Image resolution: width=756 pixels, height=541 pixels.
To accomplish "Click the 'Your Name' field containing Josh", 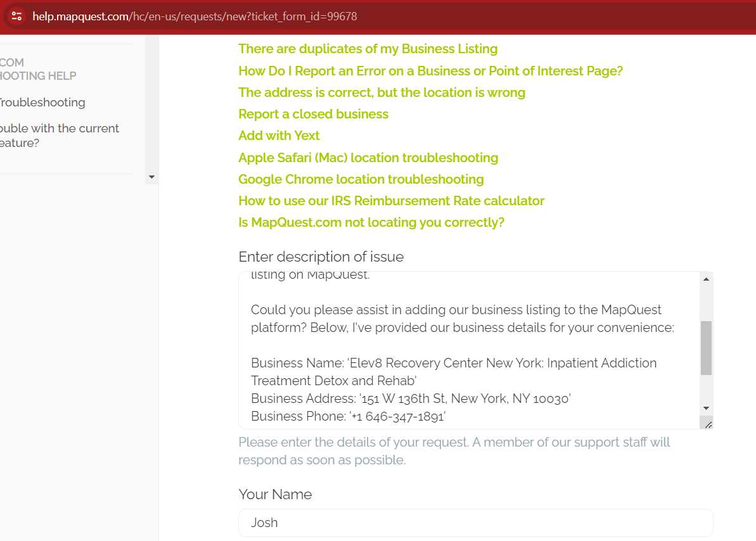I will click(x=476, y=523).
